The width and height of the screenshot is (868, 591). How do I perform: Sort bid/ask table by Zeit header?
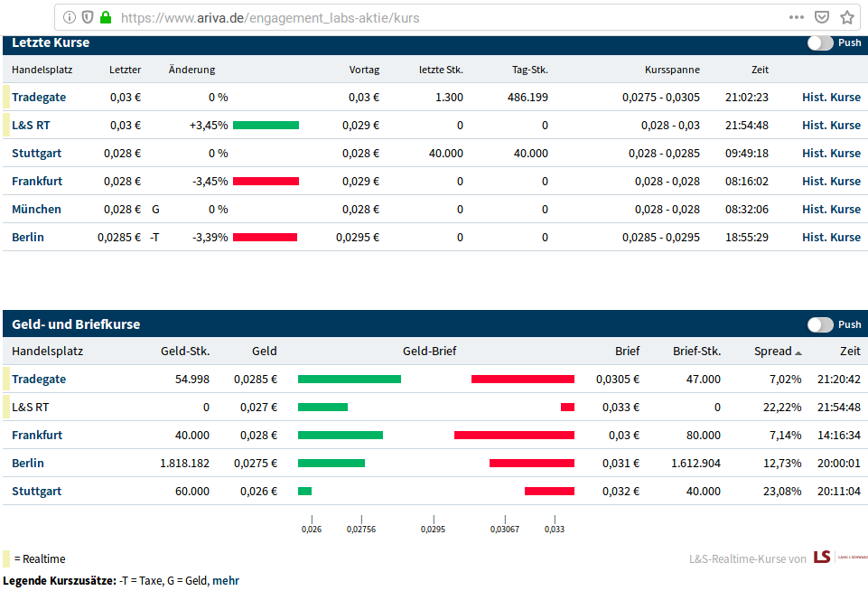849,351
